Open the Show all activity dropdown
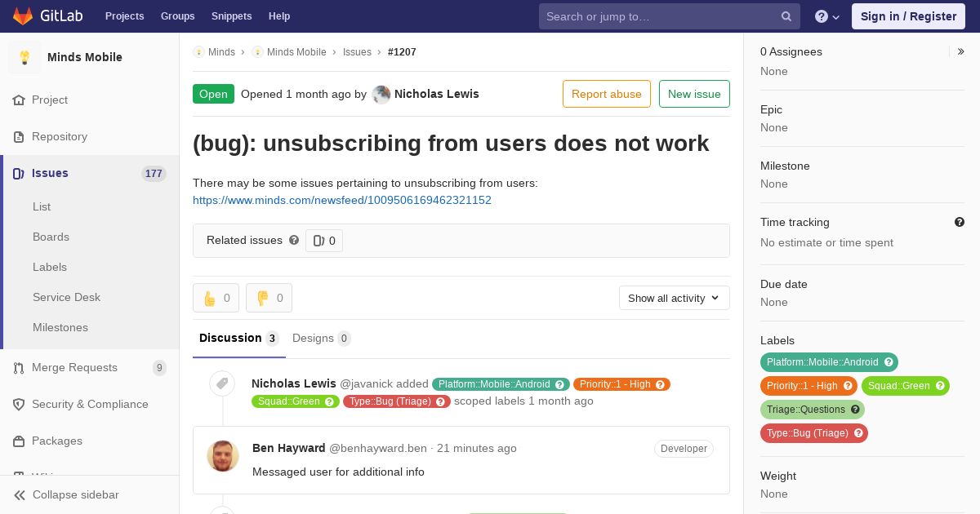The width and height of the screenshot is (980, 514). (x=674, y=298)
